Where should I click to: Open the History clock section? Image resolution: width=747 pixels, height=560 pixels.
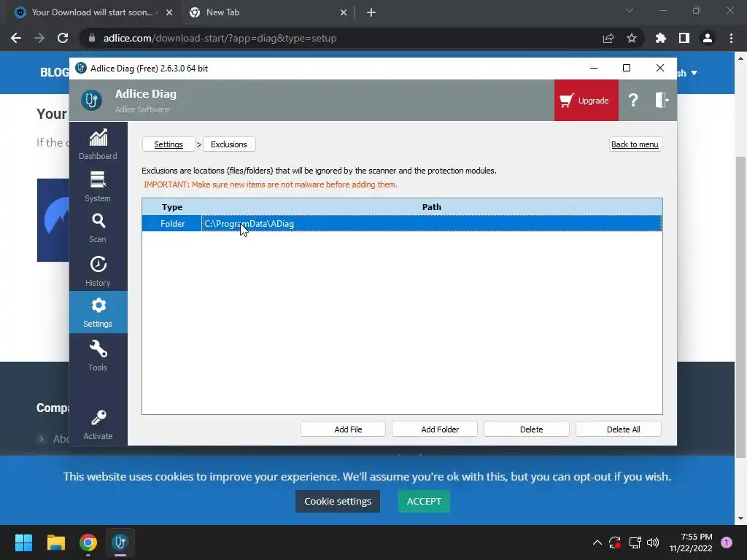(x=98, y=271)
